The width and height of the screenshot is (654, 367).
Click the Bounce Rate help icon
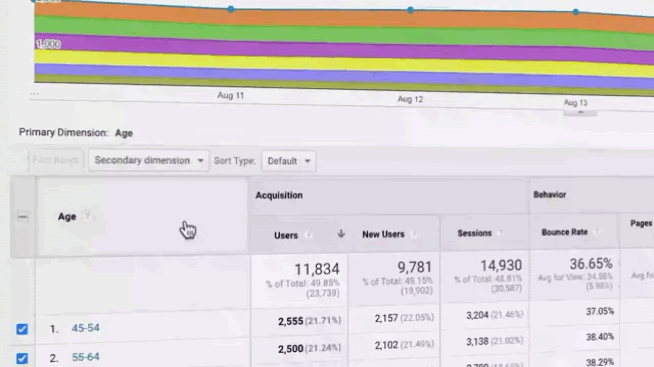pyautogui.click(x=596, y=232)
